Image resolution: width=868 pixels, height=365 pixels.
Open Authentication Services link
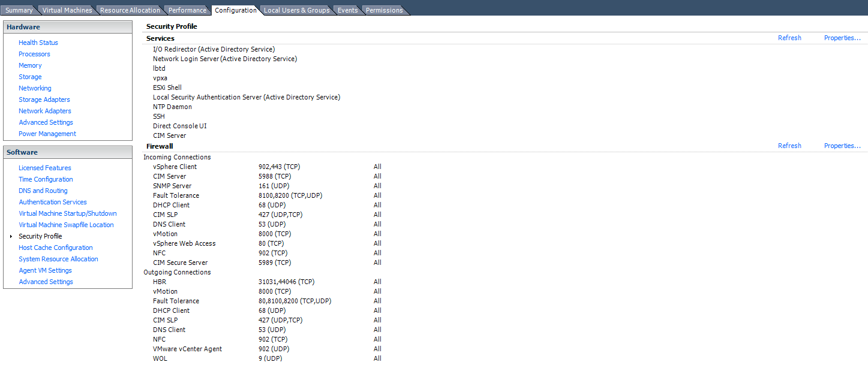pyautogui.click(x=53, y=202)
